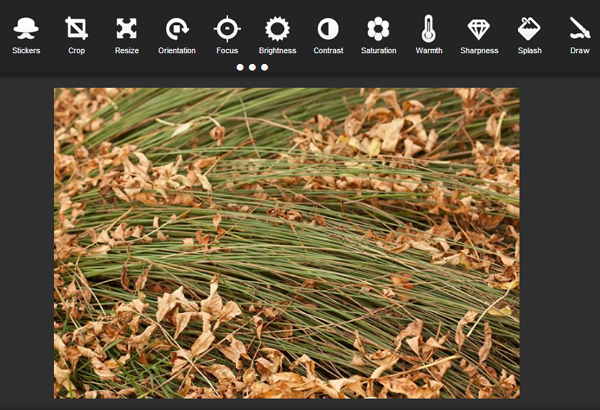The width and height of the screenshot is (600, 410).
Task: Open the Resize tool icon
Action: pos(127,29)
